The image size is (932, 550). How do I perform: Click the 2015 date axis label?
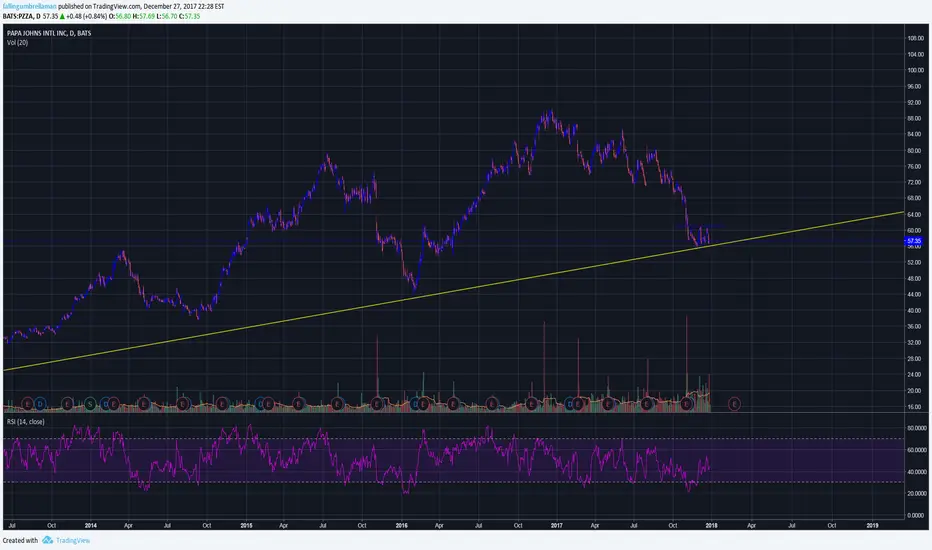(246, 526)
